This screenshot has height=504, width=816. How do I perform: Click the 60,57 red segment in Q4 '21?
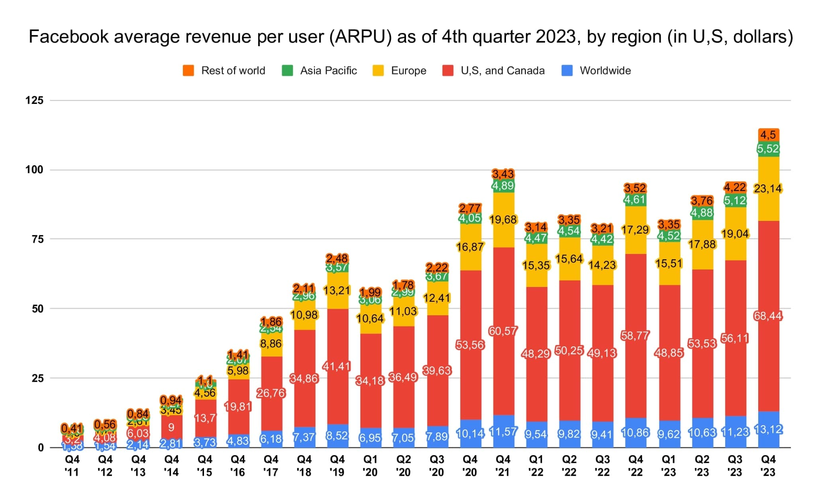coord(503,331)
